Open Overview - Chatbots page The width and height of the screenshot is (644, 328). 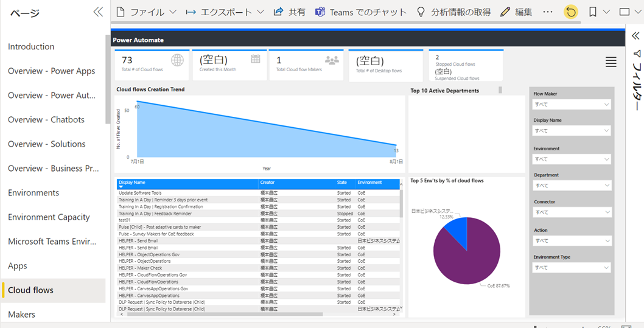pos(46,119)
